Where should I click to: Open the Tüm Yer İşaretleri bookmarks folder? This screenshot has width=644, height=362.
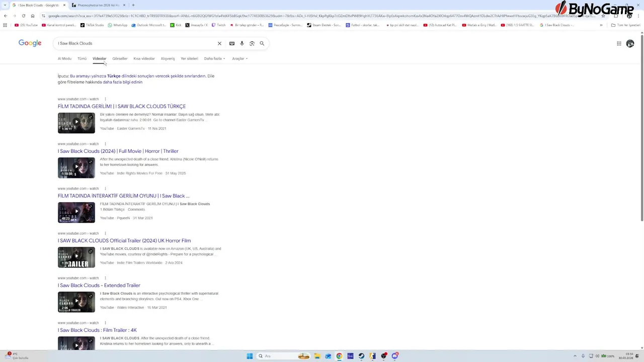(x=626, y=25)
